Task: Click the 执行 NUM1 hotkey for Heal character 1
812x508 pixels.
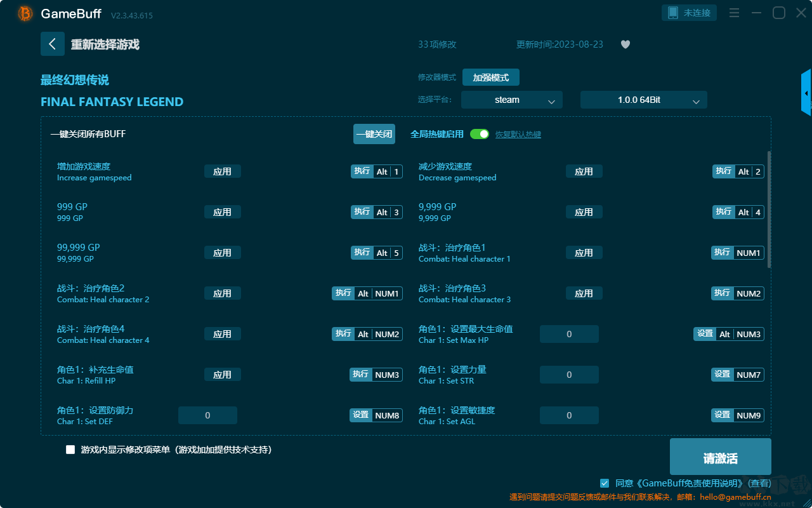Action: pyautogui.click(x=738, y=253)
